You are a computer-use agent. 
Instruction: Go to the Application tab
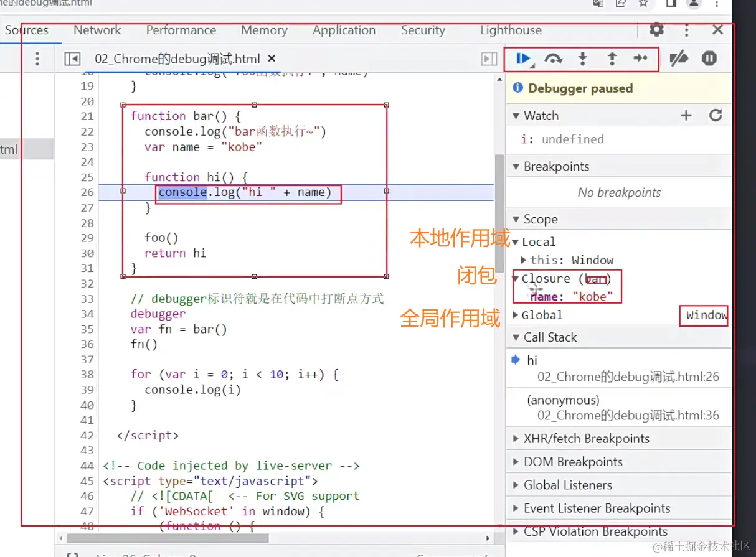[x=344, y=30]
